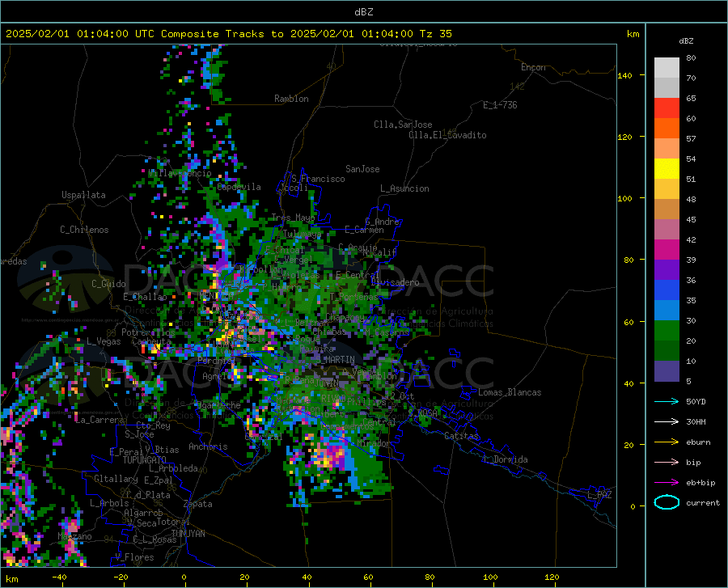Click the yellow eburn arrow in legend

tap(667, 442)
